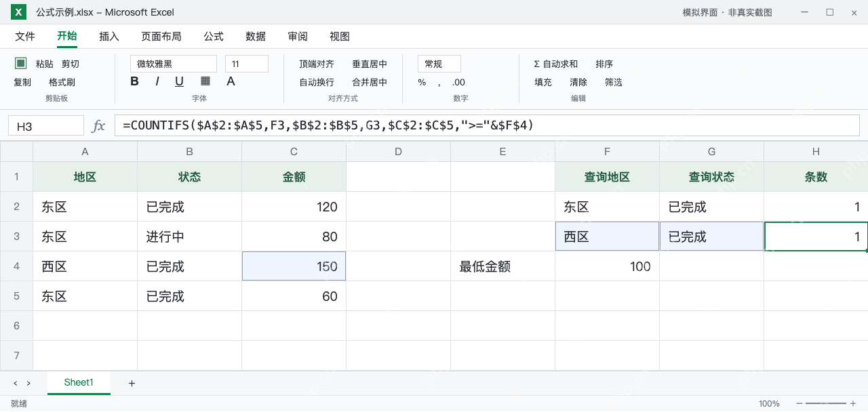Click the select-all corner box
868x412 pixels.
(16, 151)
